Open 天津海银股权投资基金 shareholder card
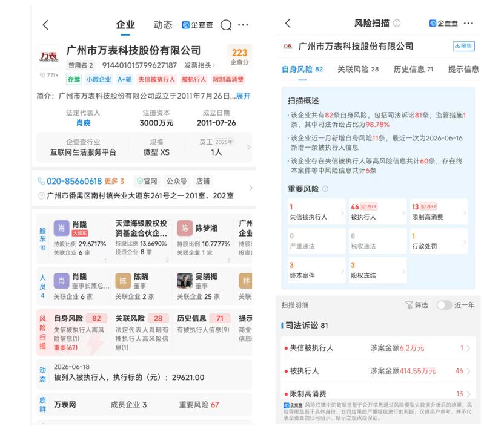The width and height of the screenshot is (504, 429). point(141,238)
